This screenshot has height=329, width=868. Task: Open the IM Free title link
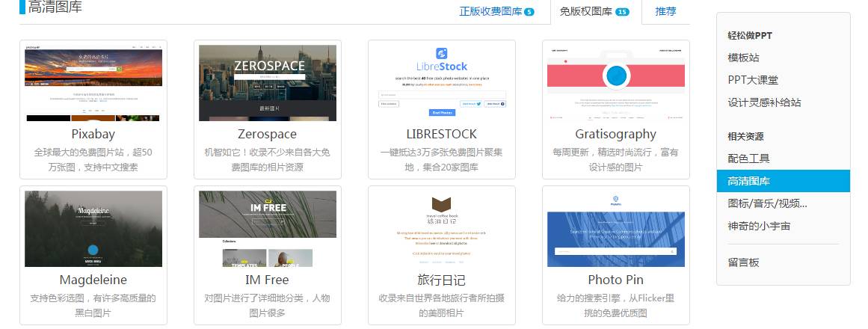[x=268, y=280]
